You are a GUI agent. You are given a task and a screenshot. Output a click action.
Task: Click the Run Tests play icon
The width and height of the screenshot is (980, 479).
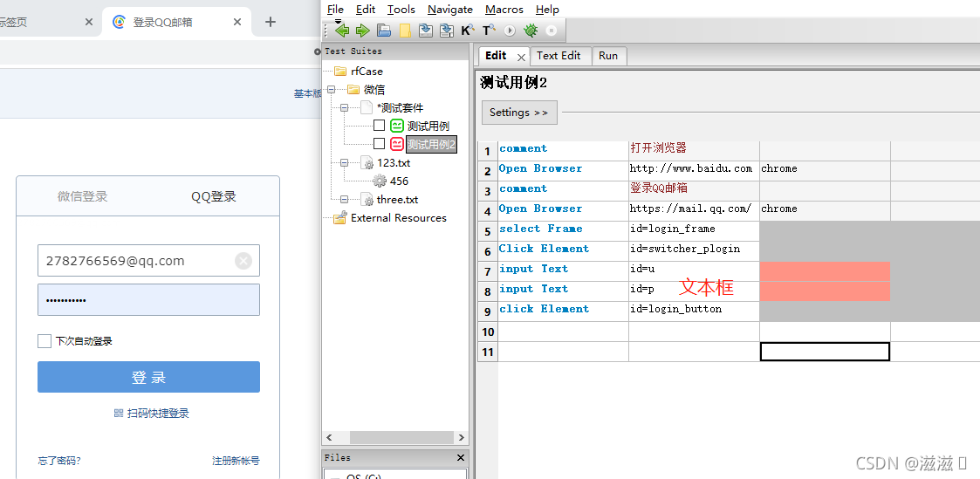pyautogui.click(x=510, y=30)
